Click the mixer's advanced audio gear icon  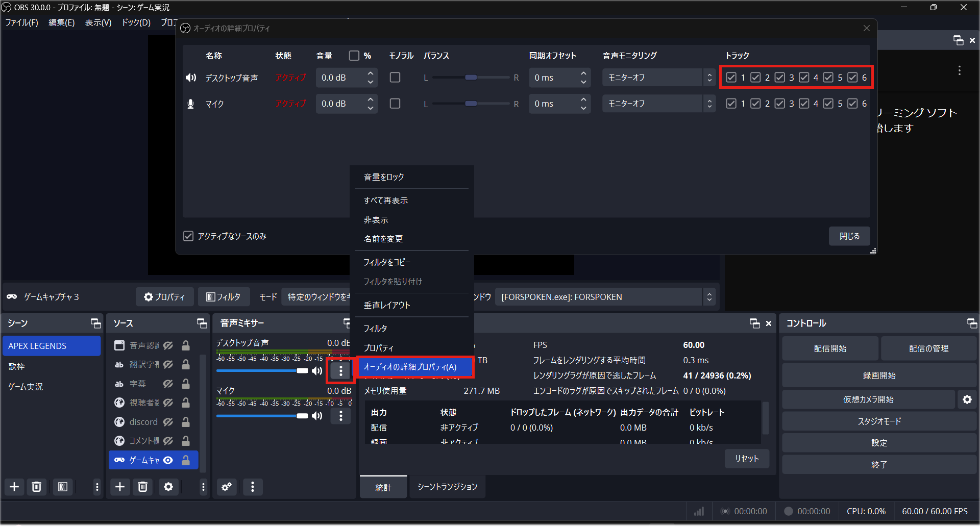click(227, 487)
